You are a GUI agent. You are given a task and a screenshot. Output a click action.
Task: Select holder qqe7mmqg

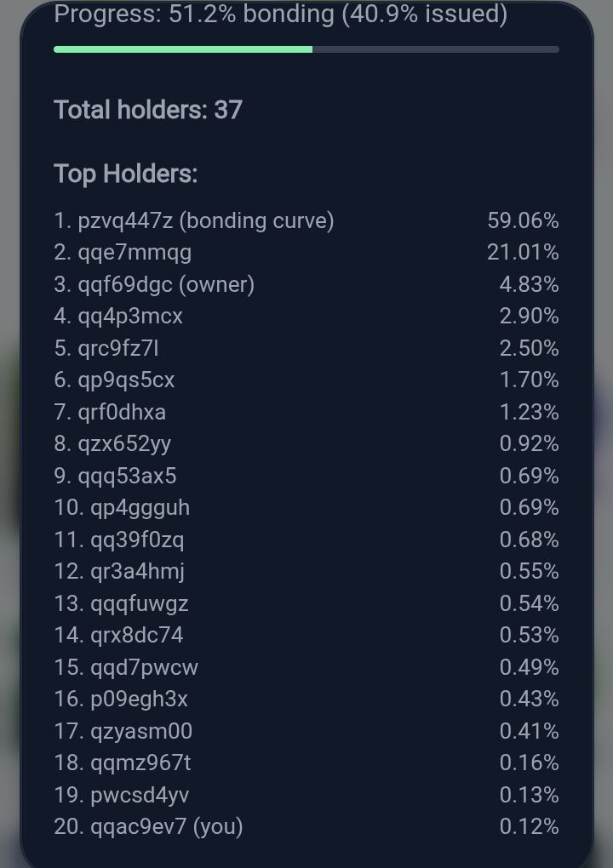pos(306,253)
